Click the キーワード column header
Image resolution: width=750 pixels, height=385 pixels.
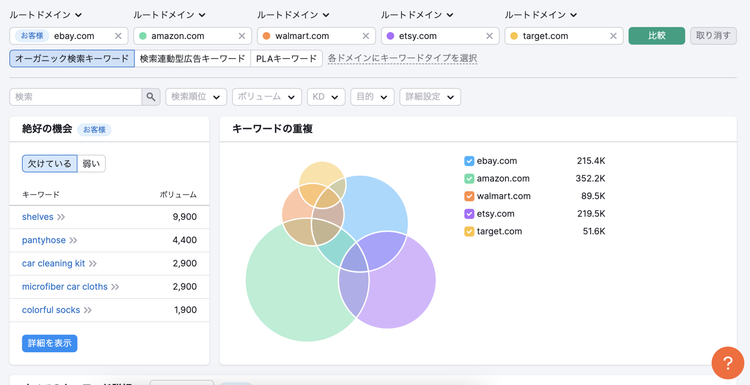pos(41,195)
